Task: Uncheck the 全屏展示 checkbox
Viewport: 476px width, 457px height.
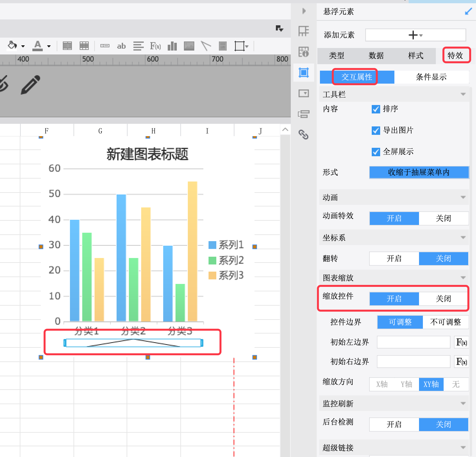Action: tap(376, 152)
